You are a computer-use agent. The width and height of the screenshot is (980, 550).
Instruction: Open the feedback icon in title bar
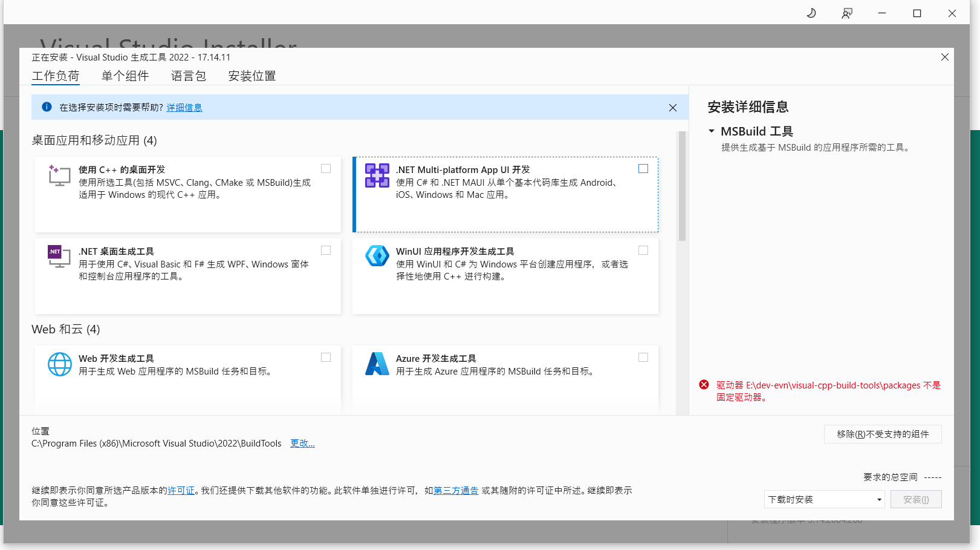point(847,13)
